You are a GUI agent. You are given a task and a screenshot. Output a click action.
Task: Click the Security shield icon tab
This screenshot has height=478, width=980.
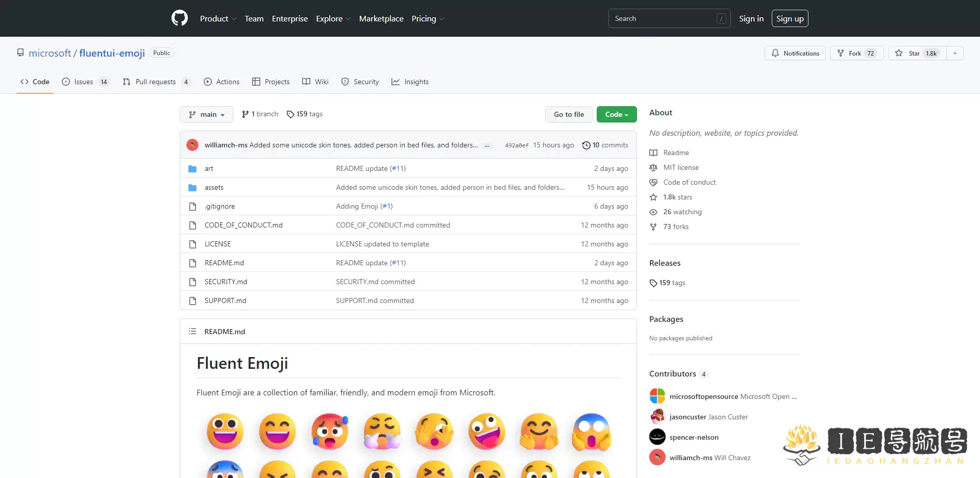click(x=345, y=82)
